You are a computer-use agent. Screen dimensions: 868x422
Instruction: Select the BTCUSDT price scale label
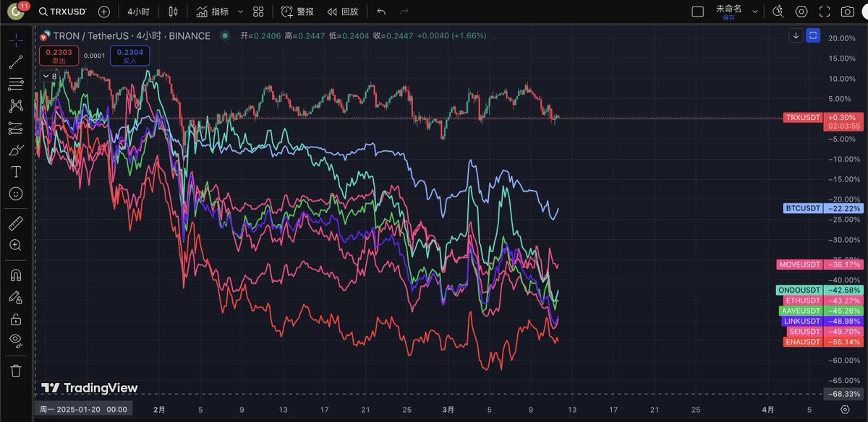pyautogui.click(x=802, y=208)
